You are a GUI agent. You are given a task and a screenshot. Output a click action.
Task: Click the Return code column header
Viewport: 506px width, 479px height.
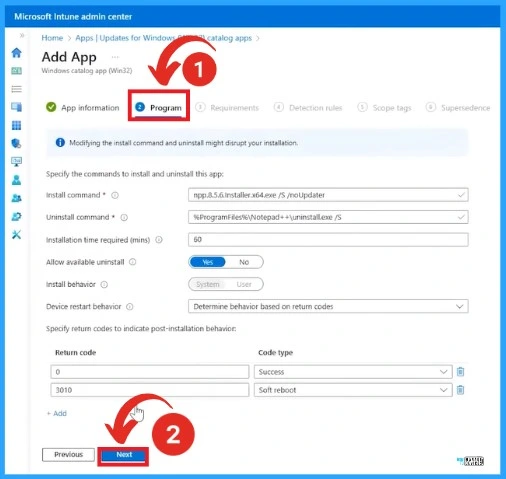tap(75, 353)
